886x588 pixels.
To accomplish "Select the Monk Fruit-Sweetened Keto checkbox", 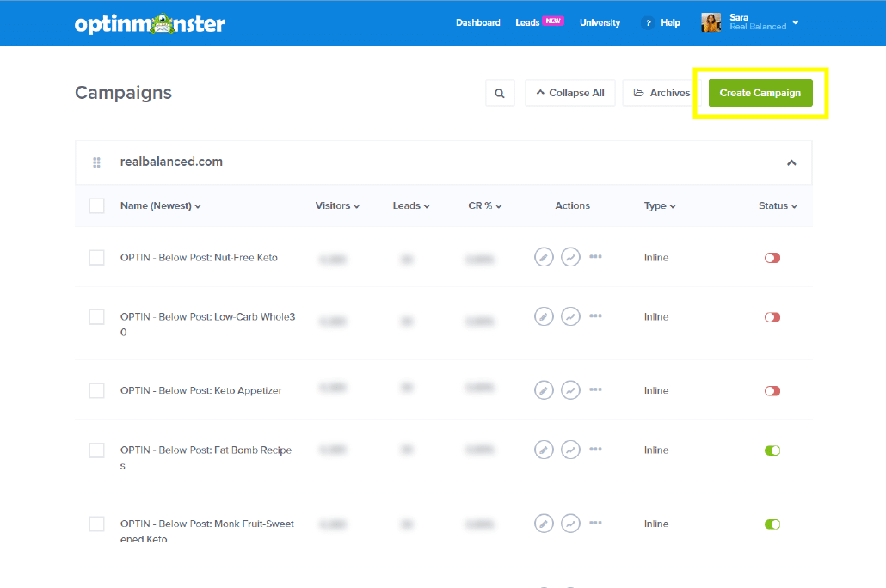I will pyautogui.click(x=96, y=524).
